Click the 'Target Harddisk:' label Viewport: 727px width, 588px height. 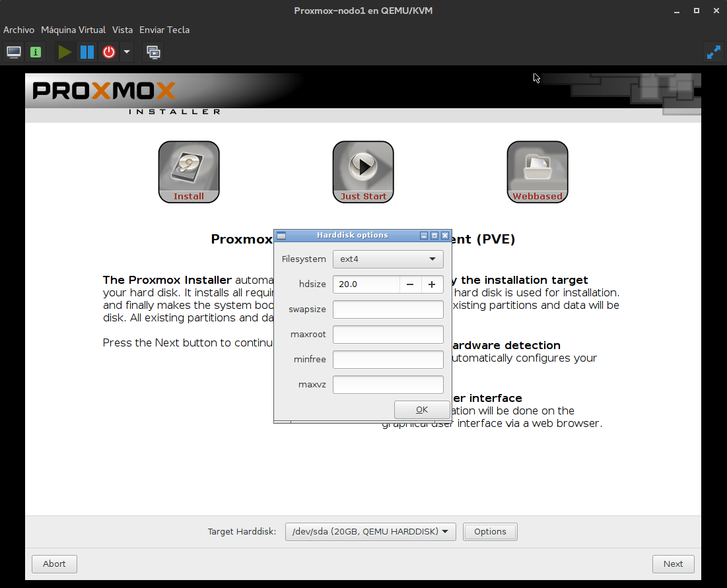pos(242,531)
